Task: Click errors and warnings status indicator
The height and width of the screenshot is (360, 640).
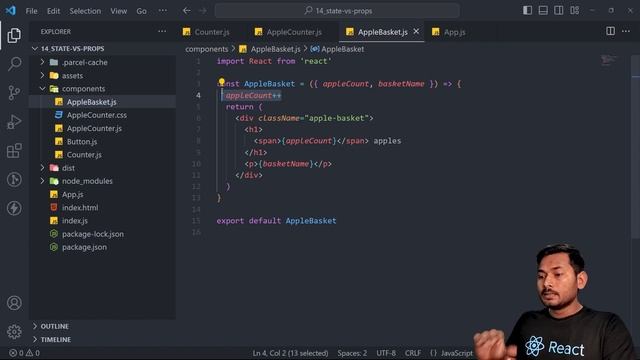Action: (x=24, y=353)
